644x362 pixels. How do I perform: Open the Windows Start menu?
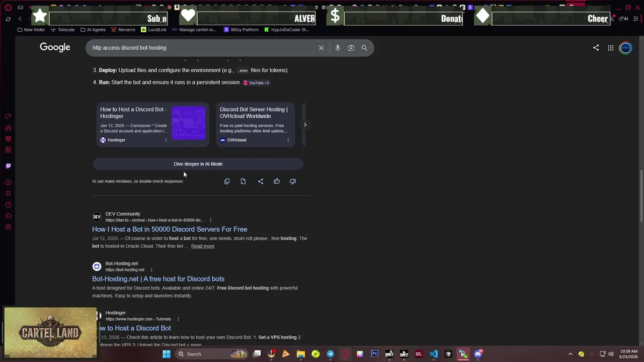pyautogui.click(x=167, y=354)
